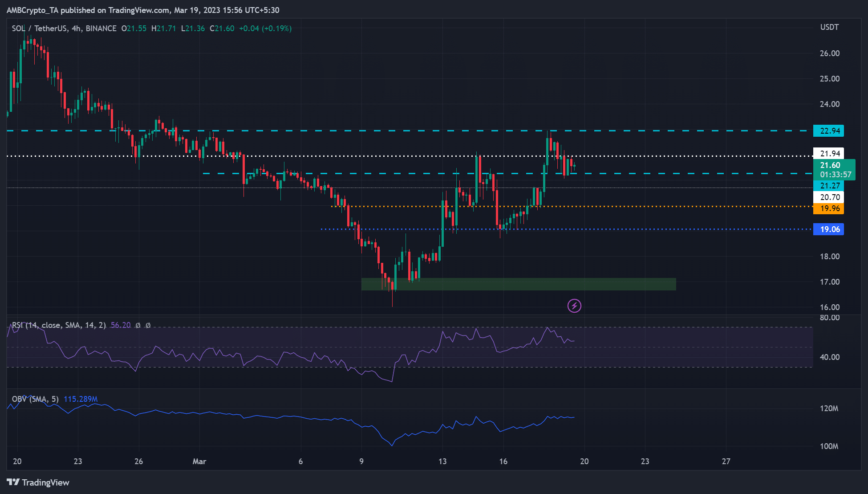The height and width of the screenshot is (494, 868).
Task: Click BINANCE exchange name in the chart legend
Action: point(100,28)
